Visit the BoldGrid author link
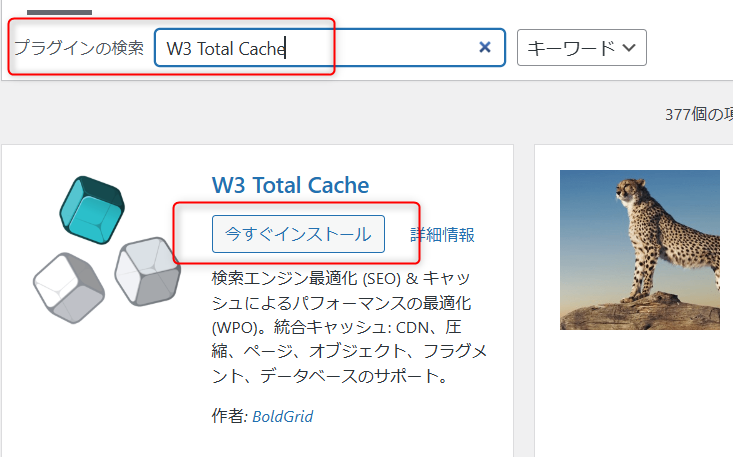This screenshot has width=733, height=457. 282,416
